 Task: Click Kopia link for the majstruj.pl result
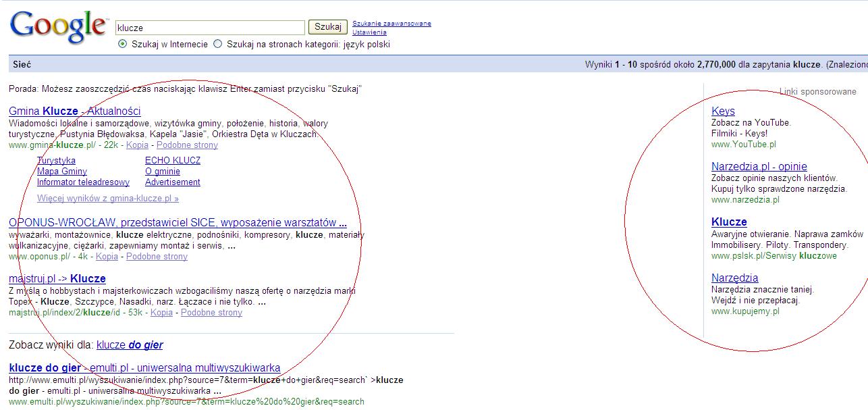[x=161, y=313]
